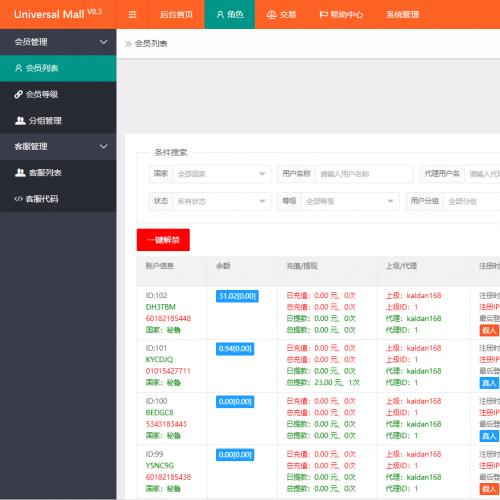The width and height of the screenshot is (500, 500).
Task: Open 客服代码 code icon in sidebar
Action: tap(18, 199)
